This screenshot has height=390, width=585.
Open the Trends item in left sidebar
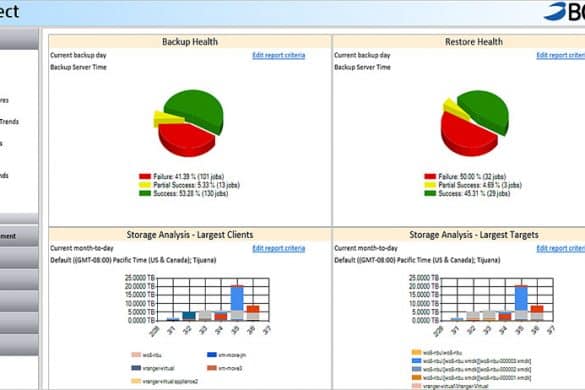[9, 122]
